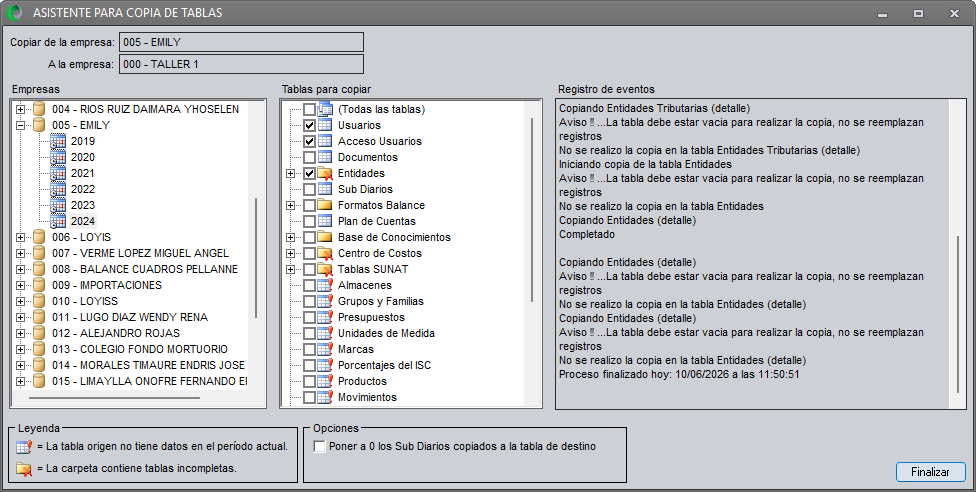Click the period icon beside year 2021
The image size is (976, 492).
tap(58, 173)
